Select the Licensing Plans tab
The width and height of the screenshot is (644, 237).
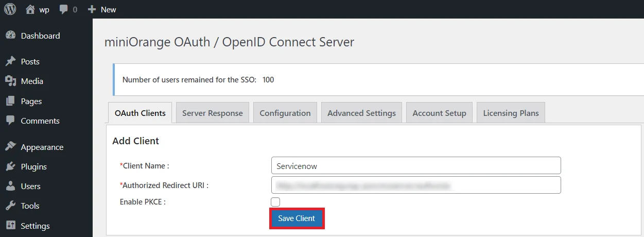(511, 113)
